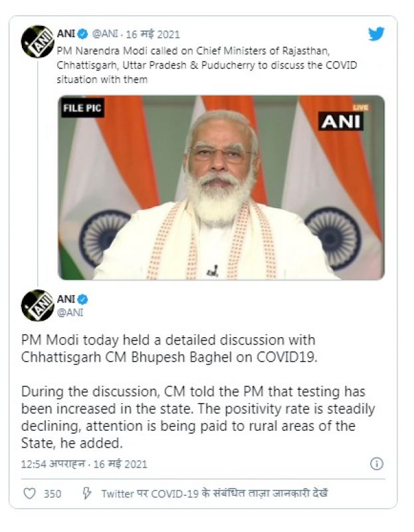The height and width of the screenshot is (532, 414).
Task: Open the info icon beside the timestamp
Action: tap(376, 464)
